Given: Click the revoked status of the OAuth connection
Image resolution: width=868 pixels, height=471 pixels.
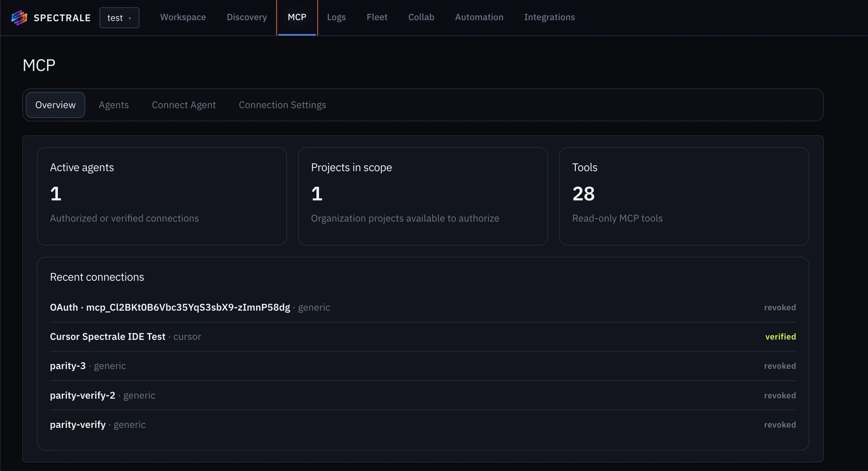Looking at the screenshot, I should coord(780,307).
